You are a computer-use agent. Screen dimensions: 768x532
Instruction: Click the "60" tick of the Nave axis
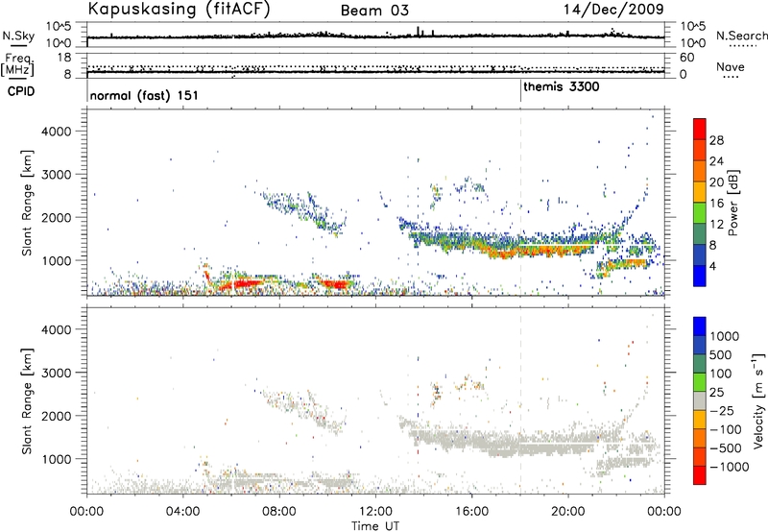point(686,58)
